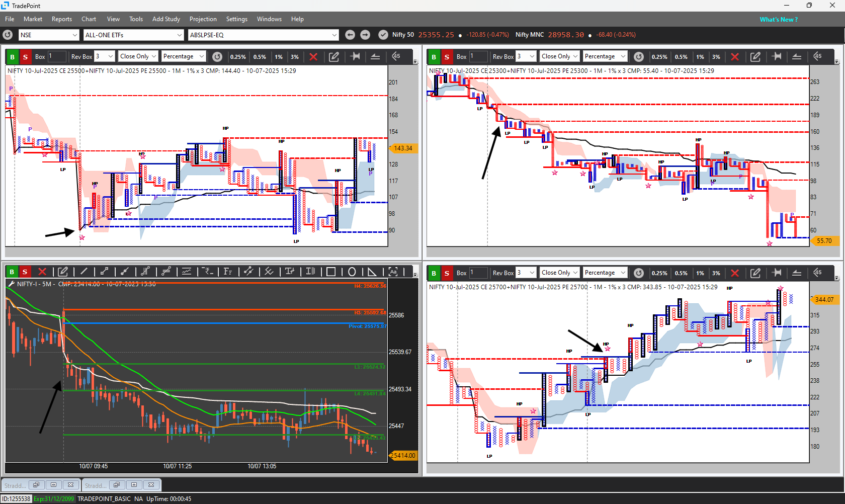This screenshot has height=504, width=845.
Task: Go to next symbol with the right arrow button
Action: click(x=365, y=35)
